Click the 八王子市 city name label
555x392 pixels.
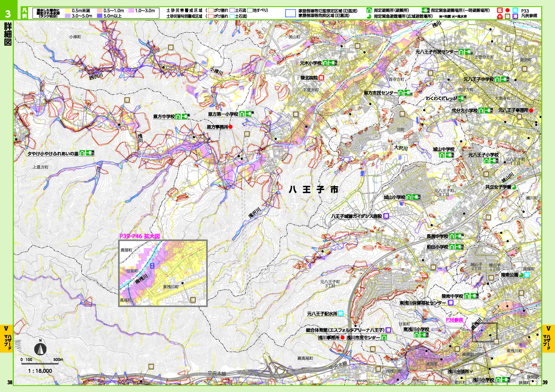pyautogui.click(x=313, y=190)
